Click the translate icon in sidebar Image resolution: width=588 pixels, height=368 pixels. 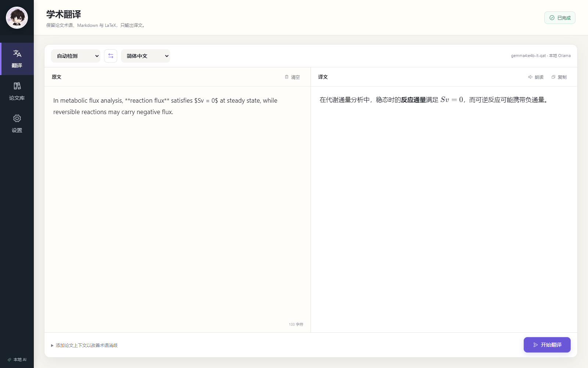point(17,53)
